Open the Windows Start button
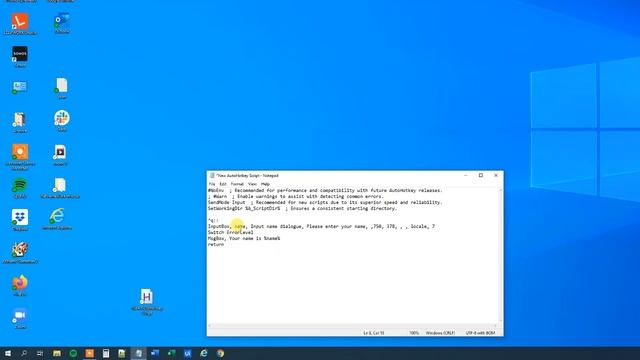Screen dimensions: 640x360 (8, 353)
